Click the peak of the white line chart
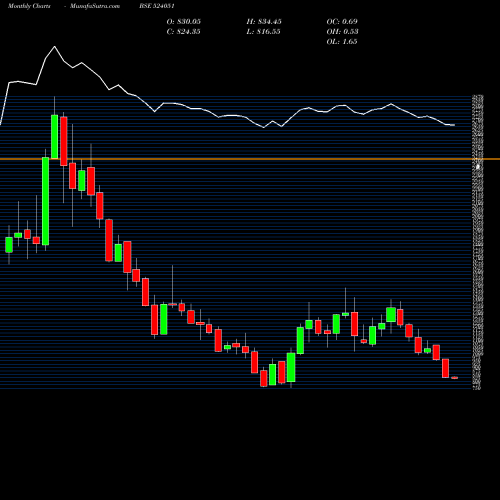Screen dimensions: 500x500 click(x=55, y=47)
